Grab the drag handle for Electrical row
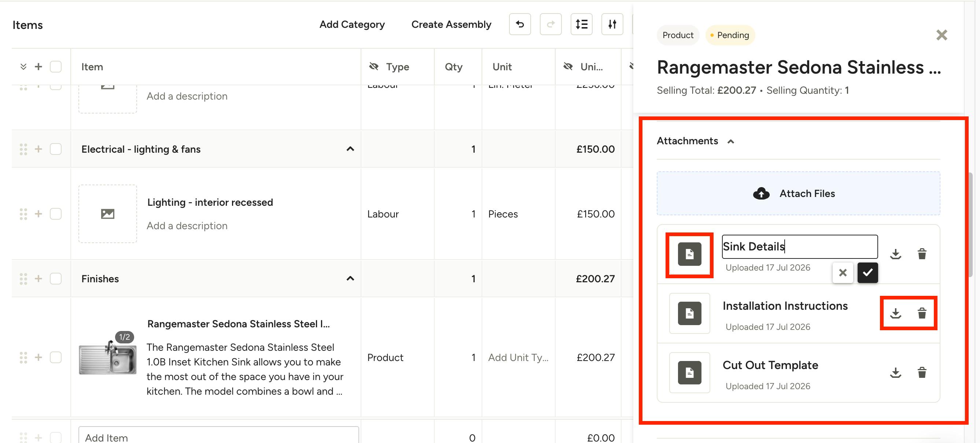This screenshot has height=443, width=980. click(x=23, y=149)
